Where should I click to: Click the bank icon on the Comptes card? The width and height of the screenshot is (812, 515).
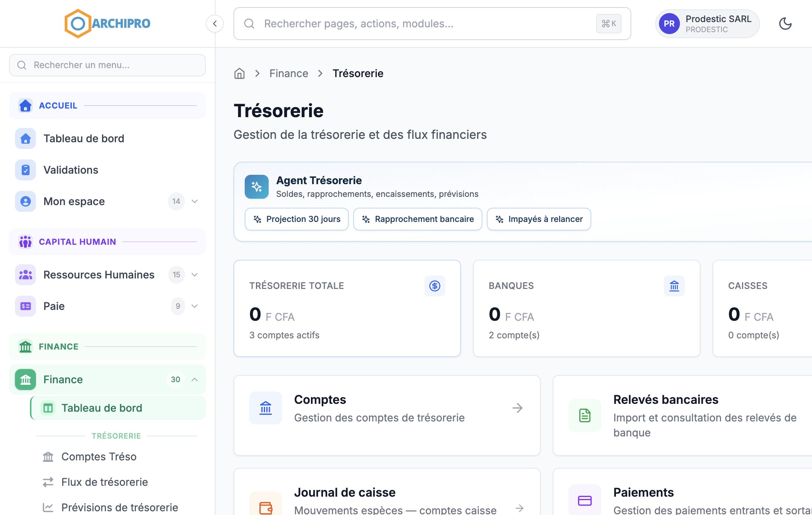click(x=266, y=408)
